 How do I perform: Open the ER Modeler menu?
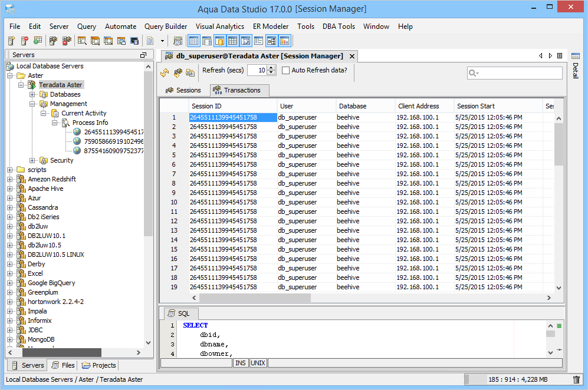click(x=271, y=27)
